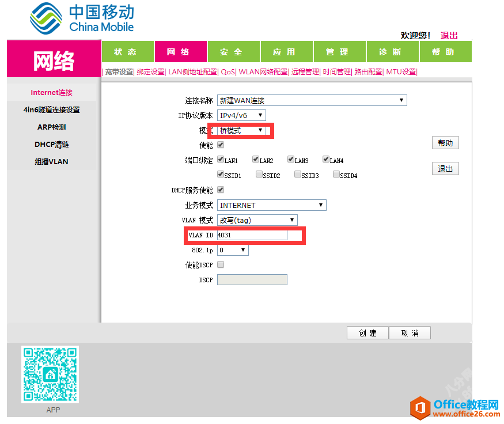Select 组播VLAN in the sidebar

51,161
